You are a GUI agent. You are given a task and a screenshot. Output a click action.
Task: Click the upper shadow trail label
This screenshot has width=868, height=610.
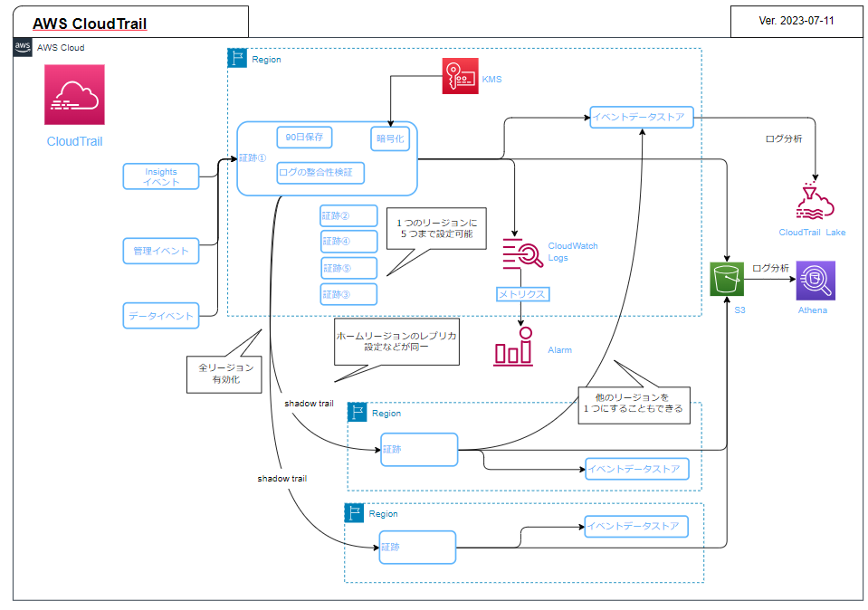[309, 404]
